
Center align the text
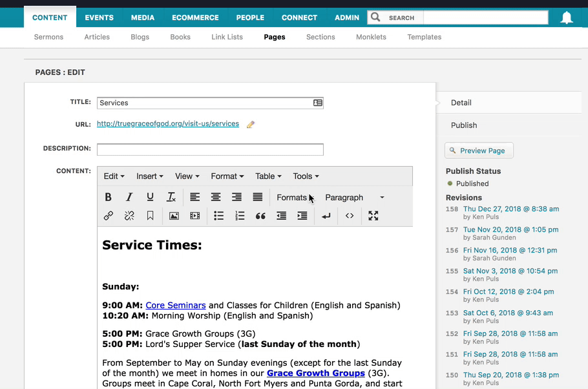click(216, 197)
